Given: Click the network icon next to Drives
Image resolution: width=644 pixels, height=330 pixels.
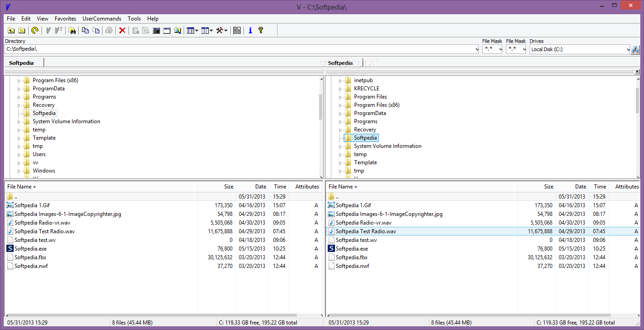Looking at the screenshot, I should [635, 50].
